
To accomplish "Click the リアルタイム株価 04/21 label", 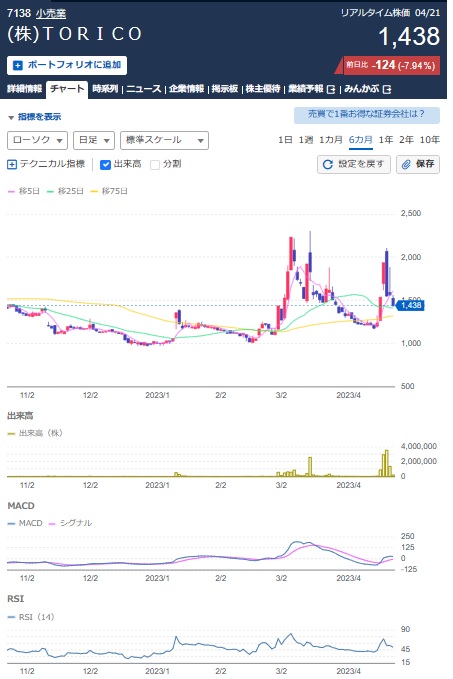I will pos(390,13).
